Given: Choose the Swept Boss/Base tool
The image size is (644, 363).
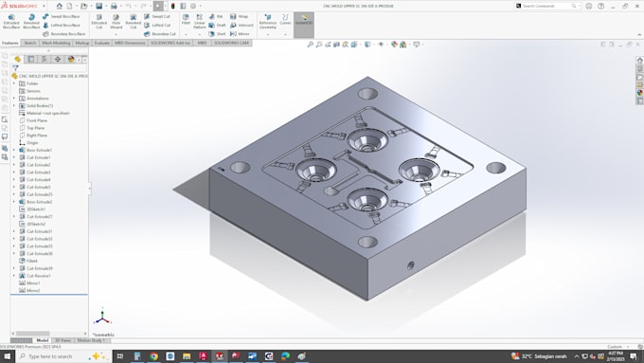Looking at the screenshot, I should pos(62,16).
